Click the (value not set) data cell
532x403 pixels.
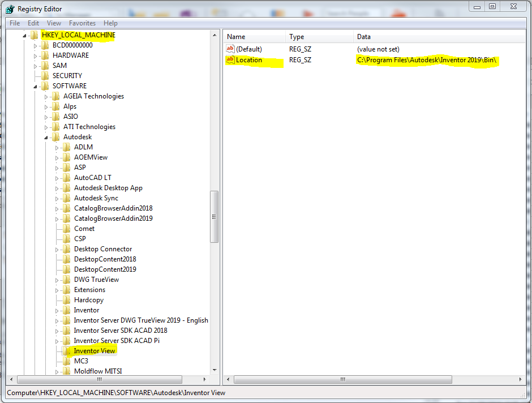(378, 49)
